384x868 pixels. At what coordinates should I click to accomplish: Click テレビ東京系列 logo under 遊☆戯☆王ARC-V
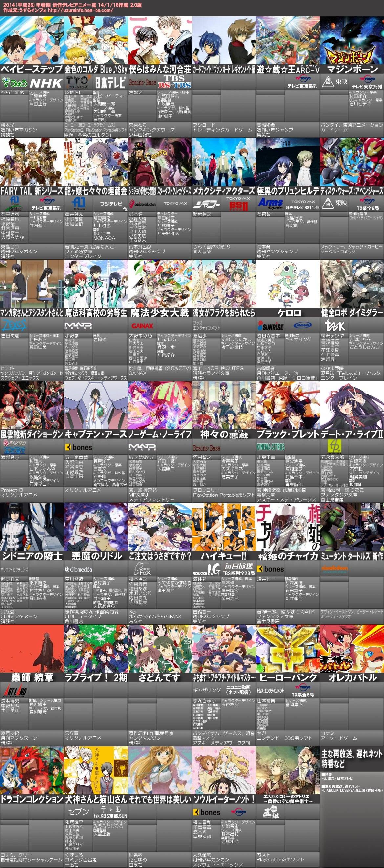302,82
